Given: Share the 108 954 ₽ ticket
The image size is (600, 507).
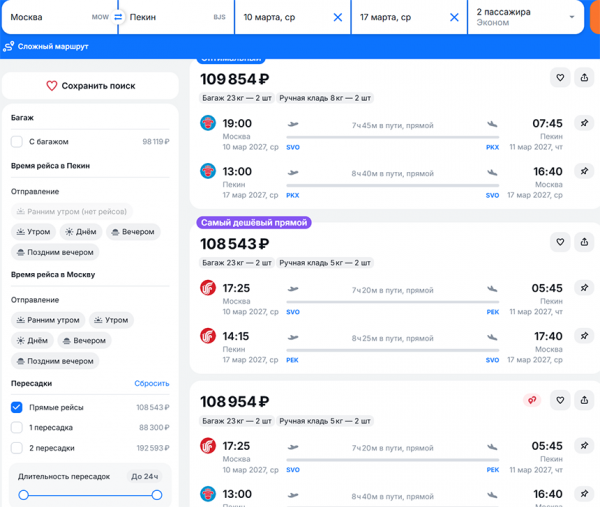Looking at the screenshot, I should tap(584, 400).
